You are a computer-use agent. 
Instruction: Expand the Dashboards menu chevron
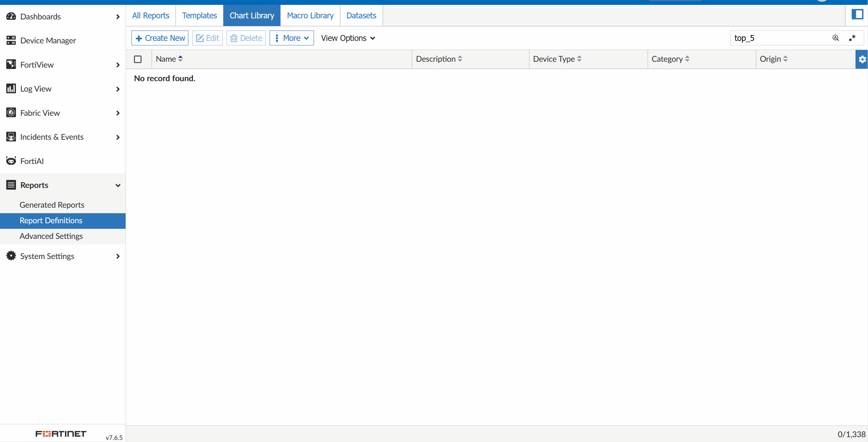point(118,17)
